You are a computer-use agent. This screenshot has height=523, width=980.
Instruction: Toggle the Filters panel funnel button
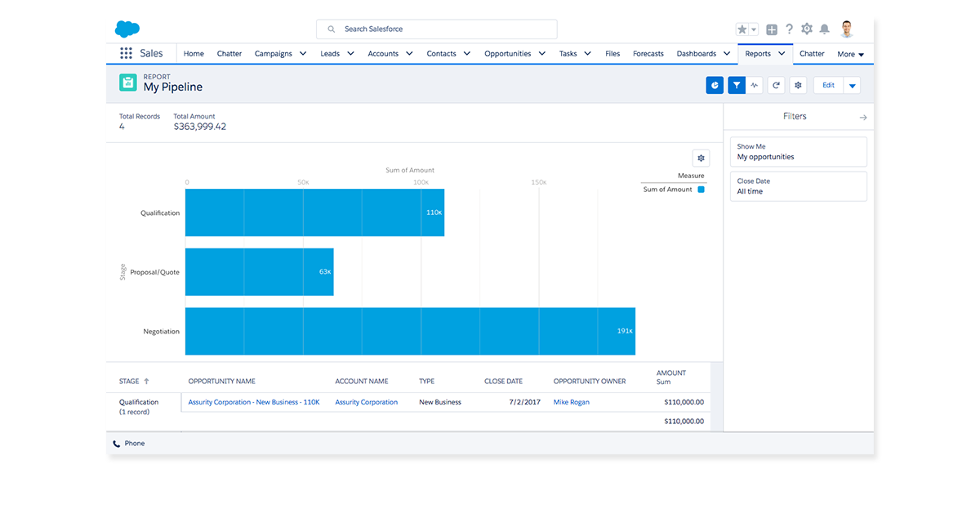point(737,85)
